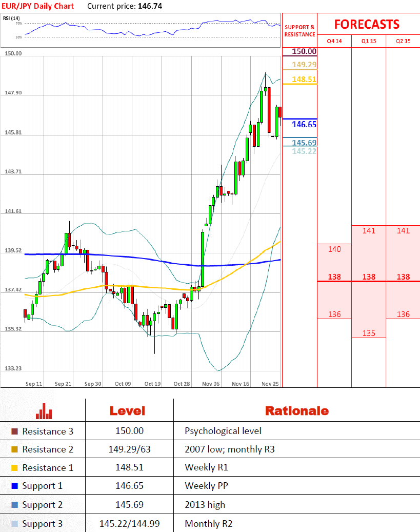The width and height of the screenshot is (420, 532).
Task: Click the '2007 low; monthly R3' rationale
Action: click(x=230, y=449)
